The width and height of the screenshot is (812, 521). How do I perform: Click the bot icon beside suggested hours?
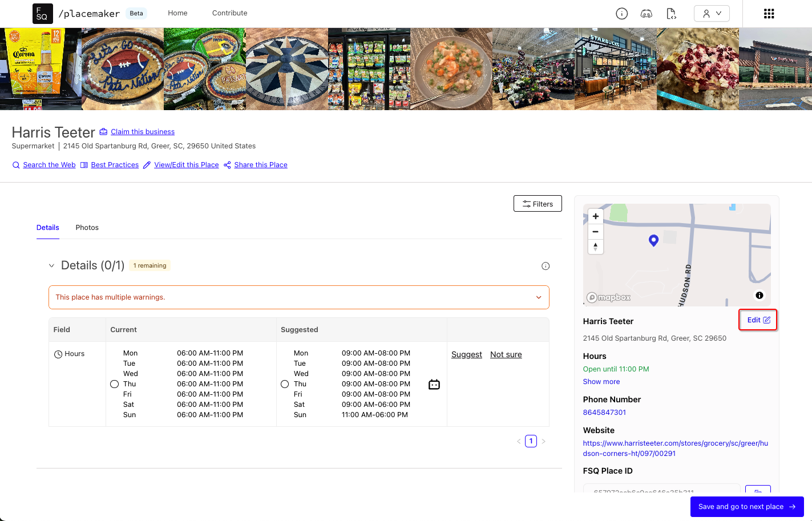[x=434, y=385]
